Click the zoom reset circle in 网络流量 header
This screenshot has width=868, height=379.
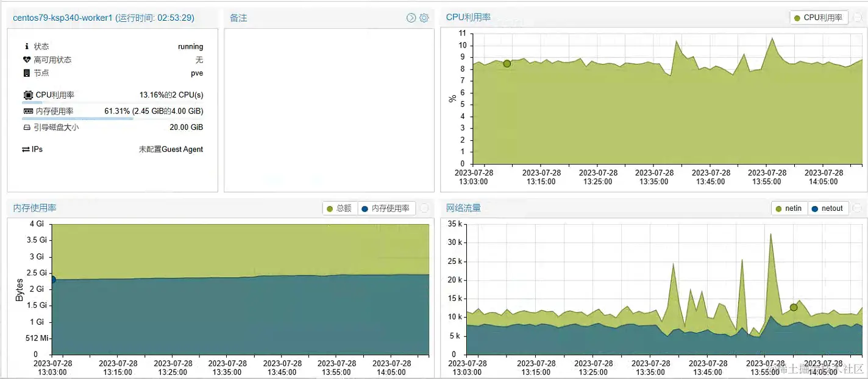(857, 208)
